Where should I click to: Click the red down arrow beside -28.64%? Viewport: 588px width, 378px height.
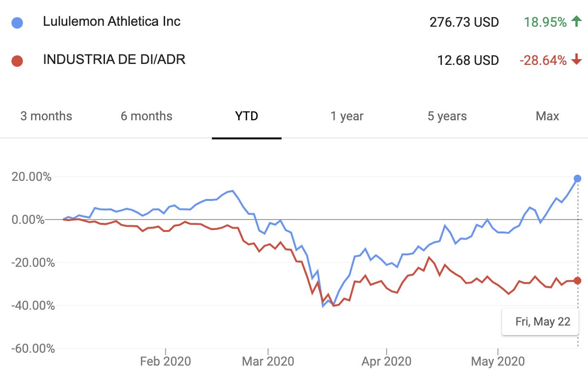tap(576, 60)
